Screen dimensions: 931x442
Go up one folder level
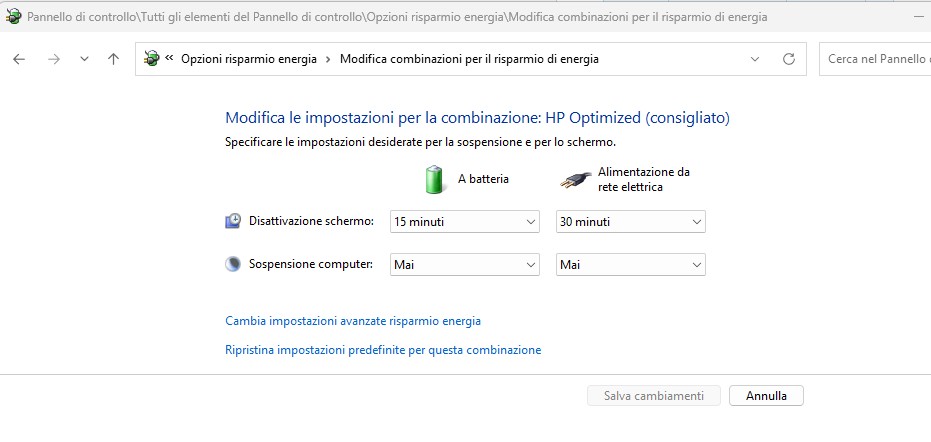coord(113,59)
